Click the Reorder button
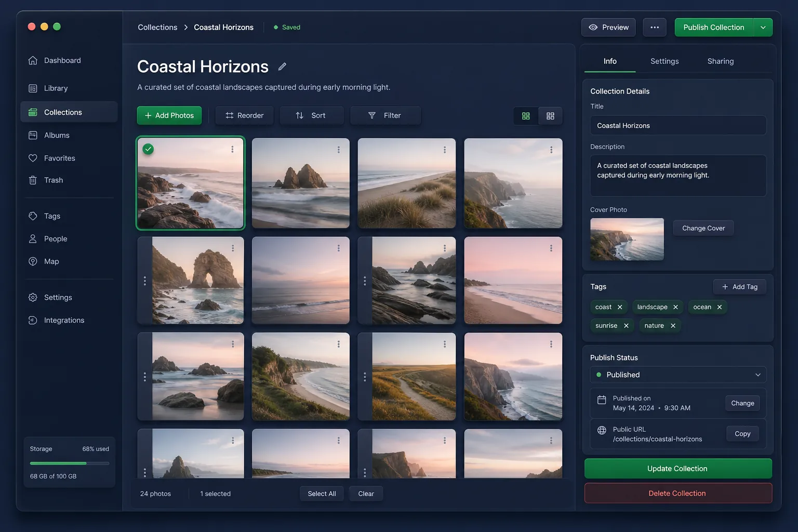Viewport: 798px width, 532px height. tap(244, 115)
